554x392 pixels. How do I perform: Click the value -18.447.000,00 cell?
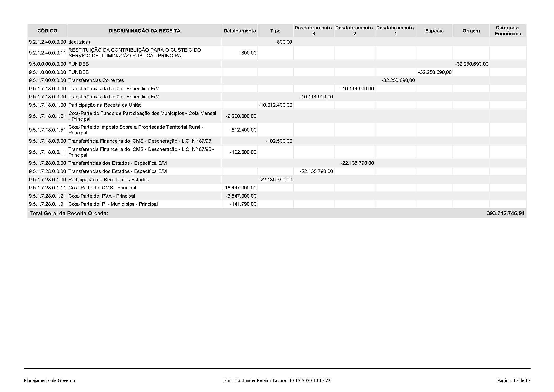pyautogui.click(x=239, y=188)
